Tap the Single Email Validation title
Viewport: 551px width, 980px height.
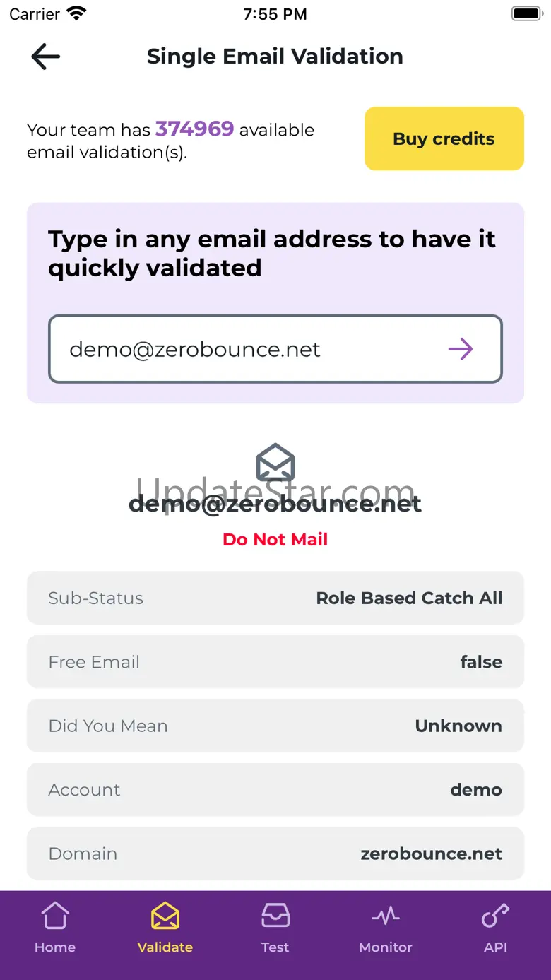(275, 57)
